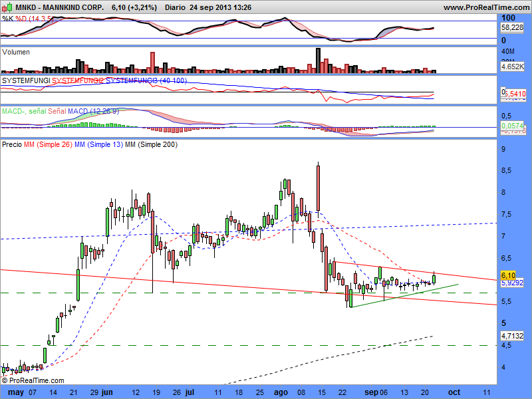Screen dimensions: 532x399
Task: Click the 24 sep 2013 13:26 timestamp
Action: pos(221,7)
